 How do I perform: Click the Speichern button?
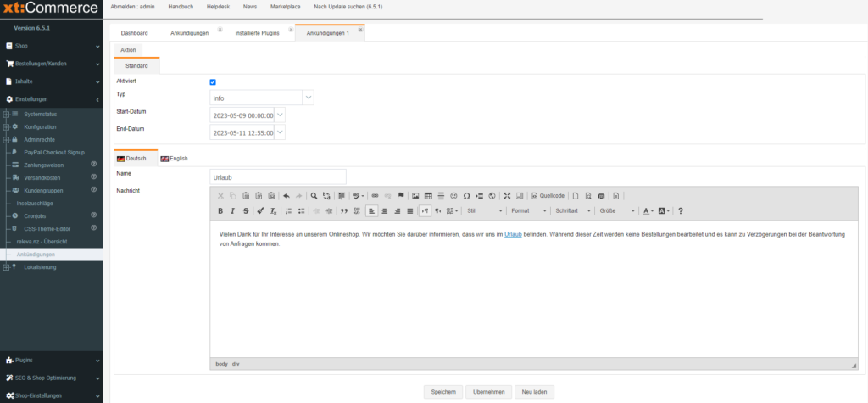coord(443,392)
